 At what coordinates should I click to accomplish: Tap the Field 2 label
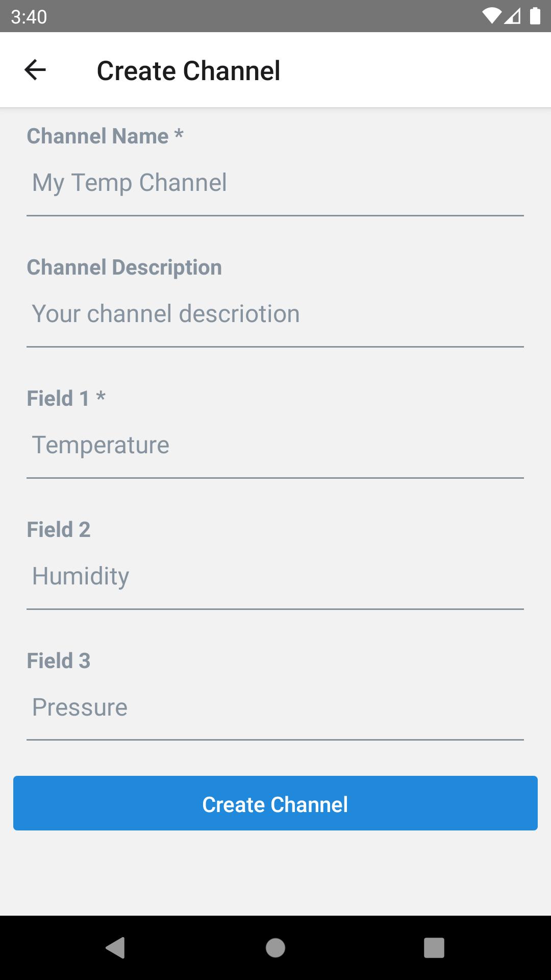click(59, 529)
